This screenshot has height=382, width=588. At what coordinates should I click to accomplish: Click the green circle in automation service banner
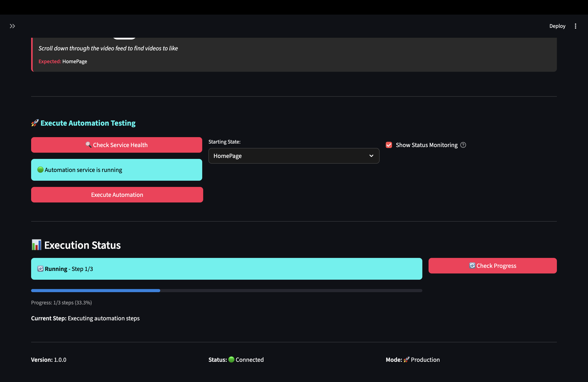coord(40,170)
